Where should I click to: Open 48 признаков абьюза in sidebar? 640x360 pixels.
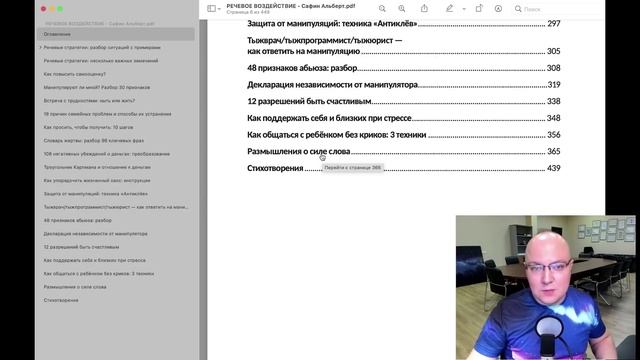tap(78, 220)
